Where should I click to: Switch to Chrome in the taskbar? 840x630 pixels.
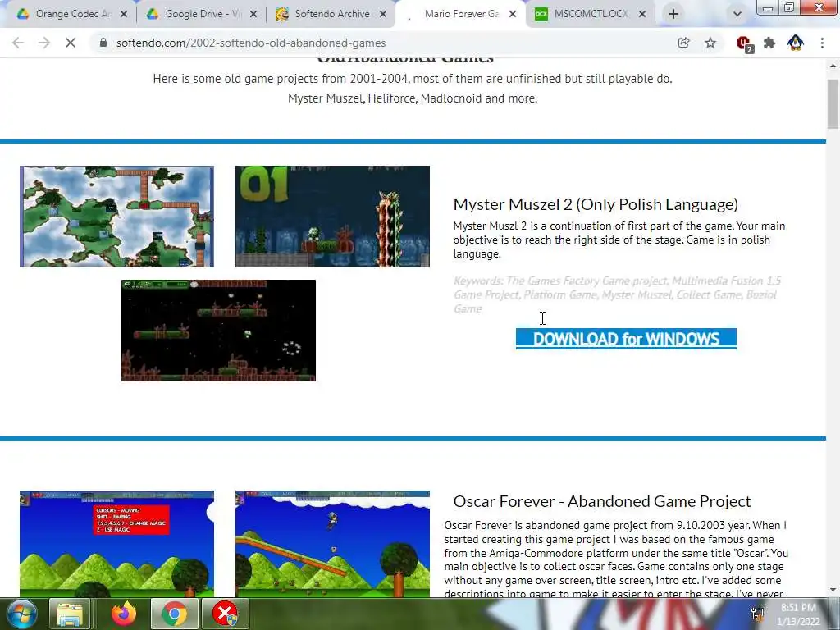pyautogui.click(x=174, y=614)
